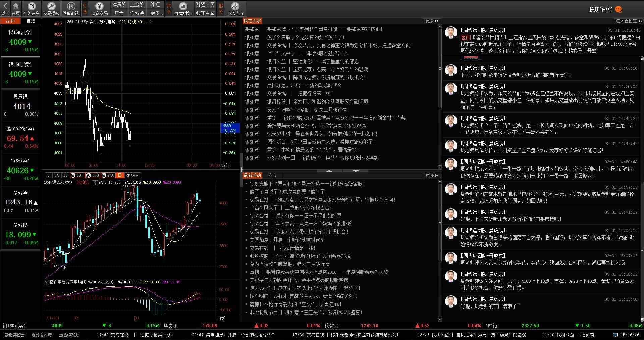Switch to the 自选 watchlist tab
The height and width of the screenshot is (340, 644).
tap(31, 21)
